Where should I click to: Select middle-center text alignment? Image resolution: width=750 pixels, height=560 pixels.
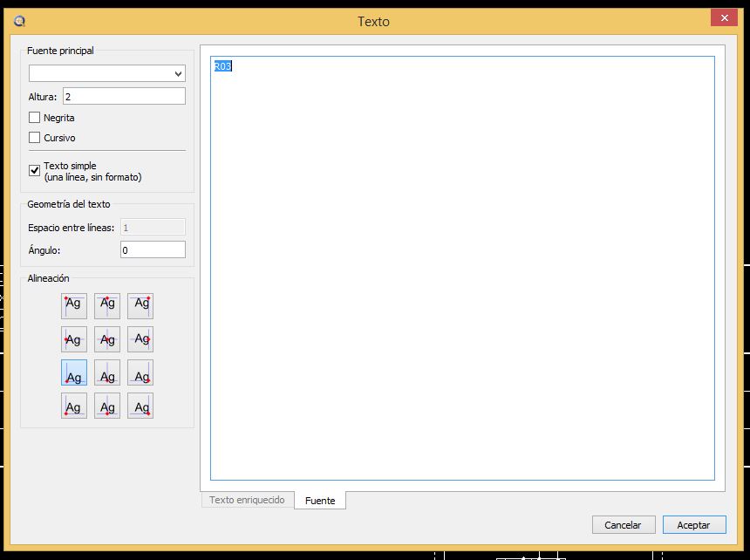pos(107,339)
